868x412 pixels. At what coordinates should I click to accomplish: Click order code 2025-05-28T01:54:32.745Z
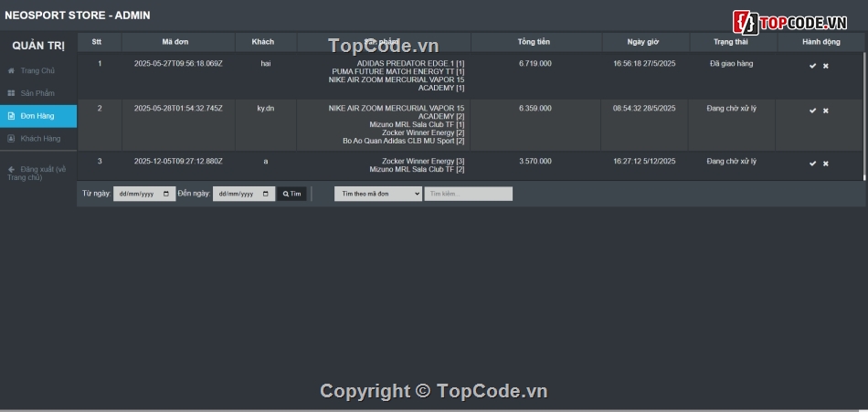pos(178,109)
